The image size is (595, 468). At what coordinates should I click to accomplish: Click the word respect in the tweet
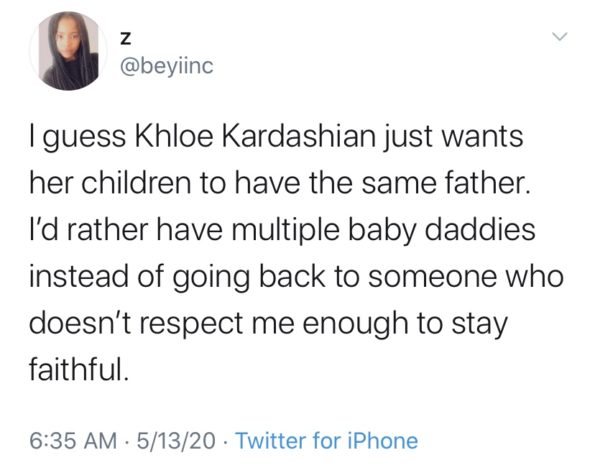coord(192,325)
